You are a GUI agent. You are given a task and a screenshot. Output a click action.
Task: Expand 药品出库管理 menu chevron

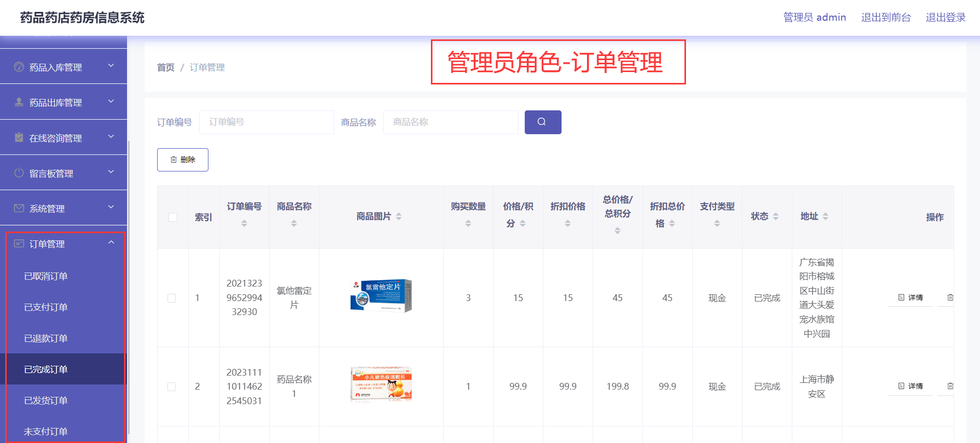111,101
